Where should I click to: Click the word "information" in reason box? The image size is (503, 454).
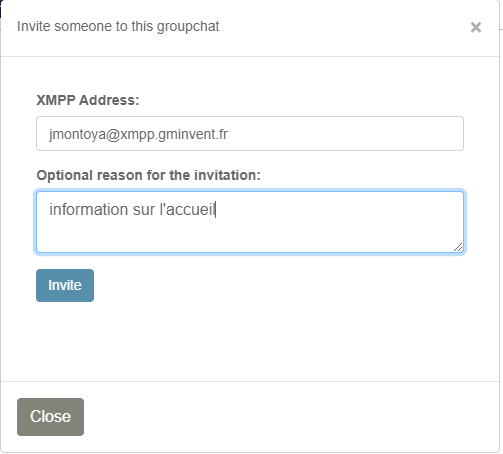pos(89,210)
